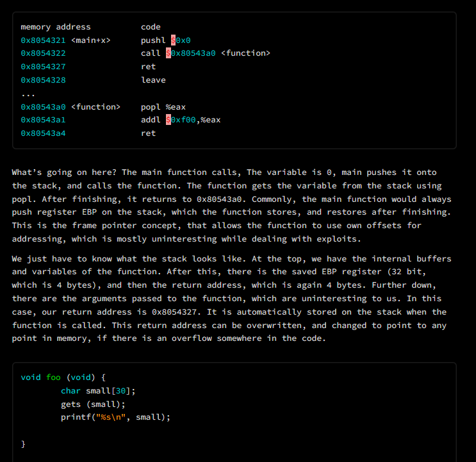The image size is (476, 462).
Task: Click the address 0x8054322
Action: (x=43, y=53)
